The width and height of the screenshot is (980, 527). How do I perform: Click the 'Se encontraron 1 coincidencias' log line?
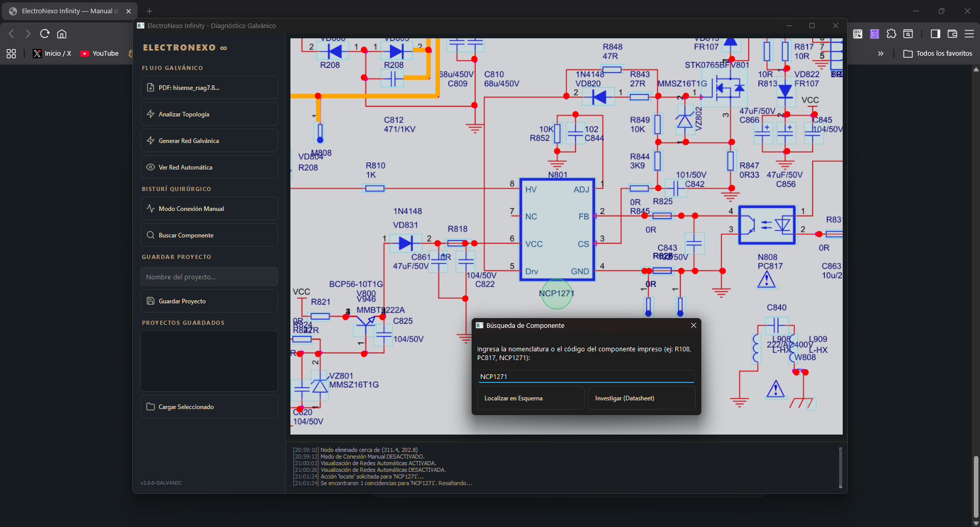(x=382, y=483)
